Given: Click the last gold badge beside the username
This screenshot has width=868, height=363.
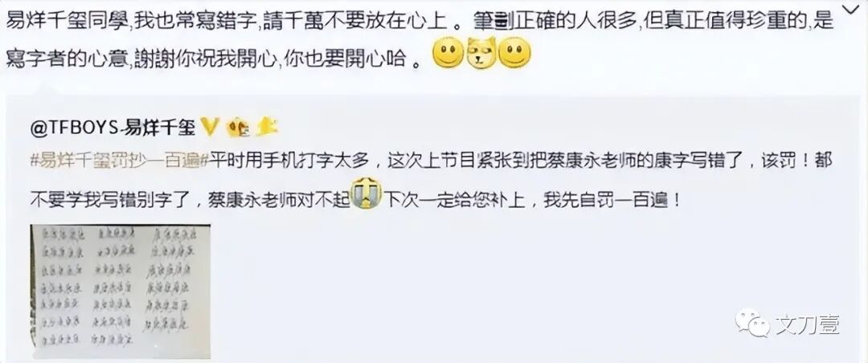Looking at the screenshot, I should click(266, 127).
